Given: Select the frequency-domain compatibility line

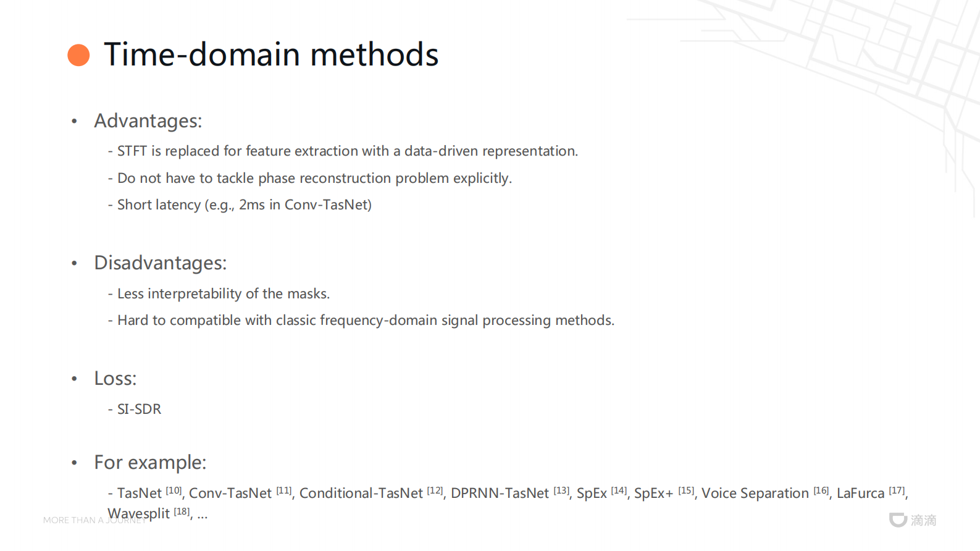Looking at the screenshot, I should 366,321.
